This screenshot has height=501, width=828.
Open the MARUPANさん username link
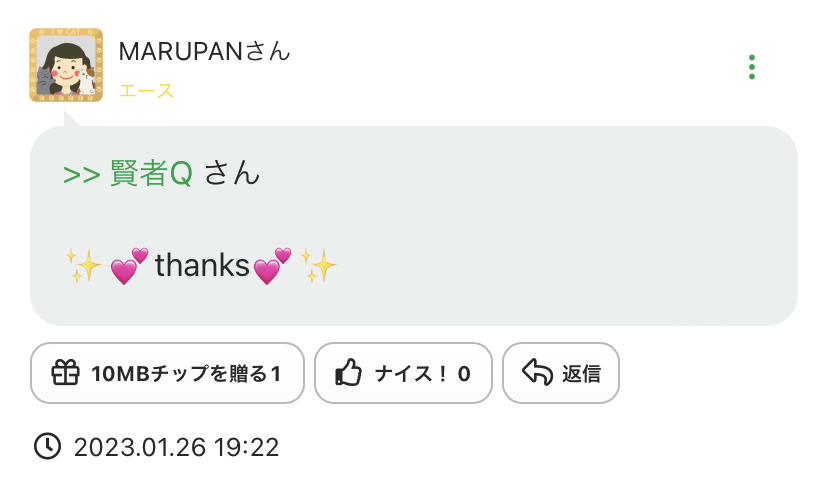(204, 51)
